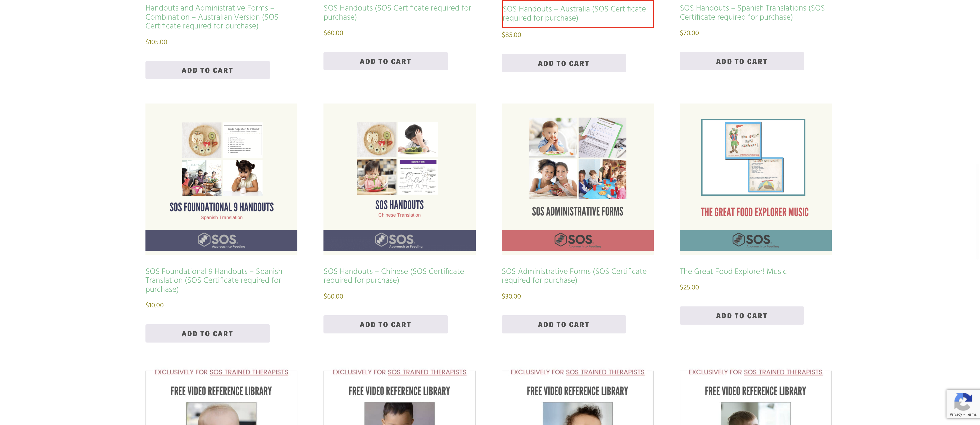
Task: Open reCAPTCHA Terms link
Action: tap(971, 414)
